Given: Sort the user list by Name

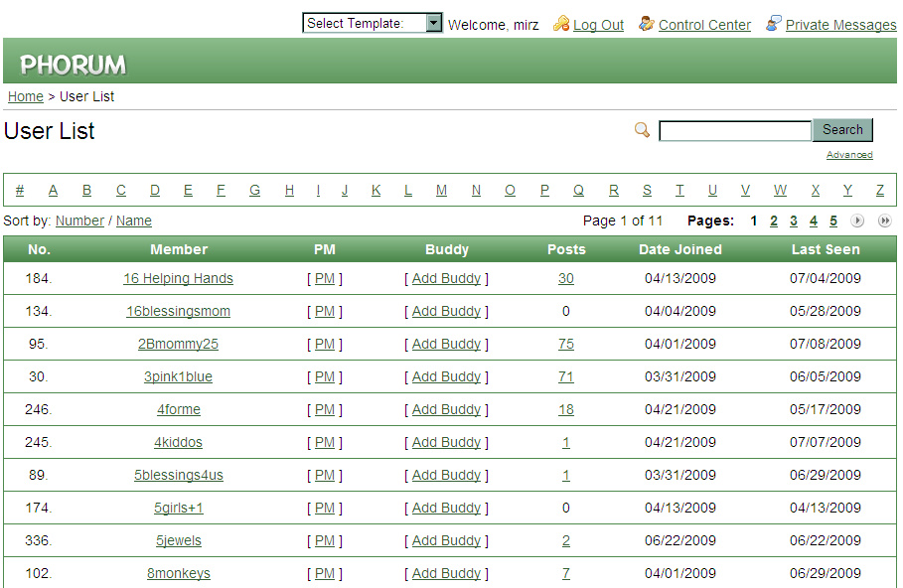Looking at the screenshot, I should 134,220.
